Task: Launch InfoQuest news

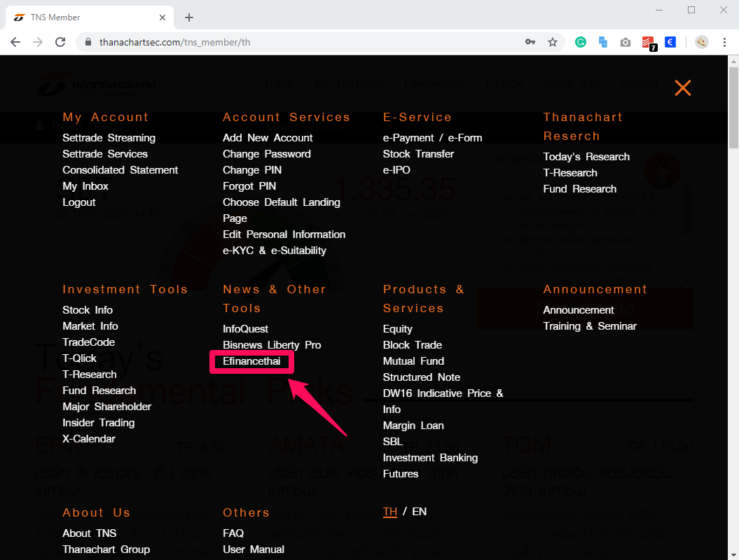Action: [x=246, y=329]
